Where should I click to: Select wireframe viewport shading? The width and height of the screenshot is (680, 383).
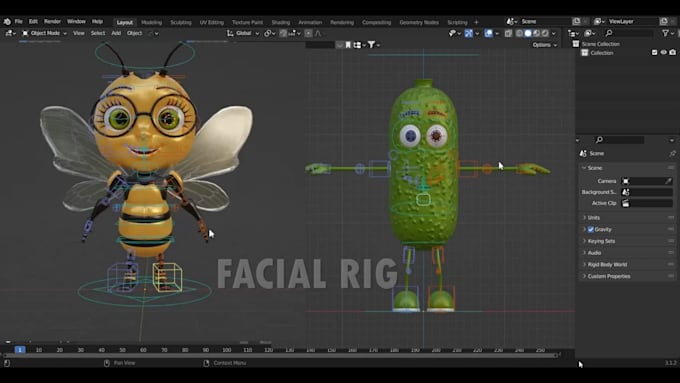tap(519, 33)
